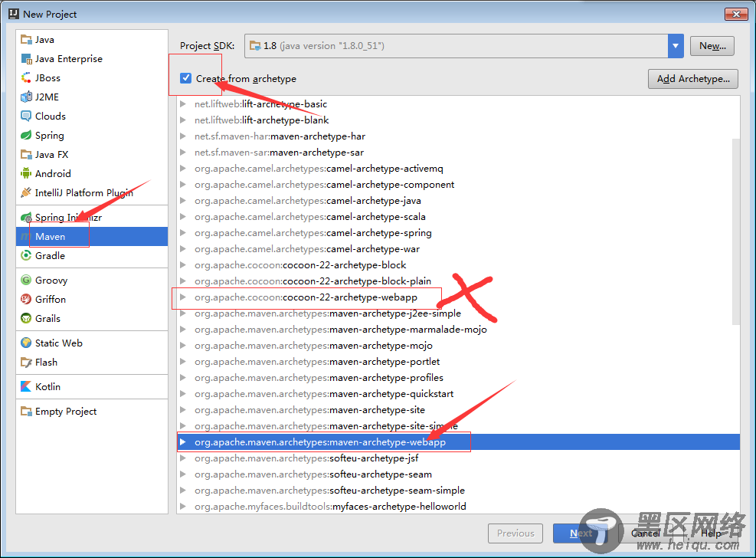Select camel-archetype-component row
The width and height of the screenshot is (756, 558).
458,184
